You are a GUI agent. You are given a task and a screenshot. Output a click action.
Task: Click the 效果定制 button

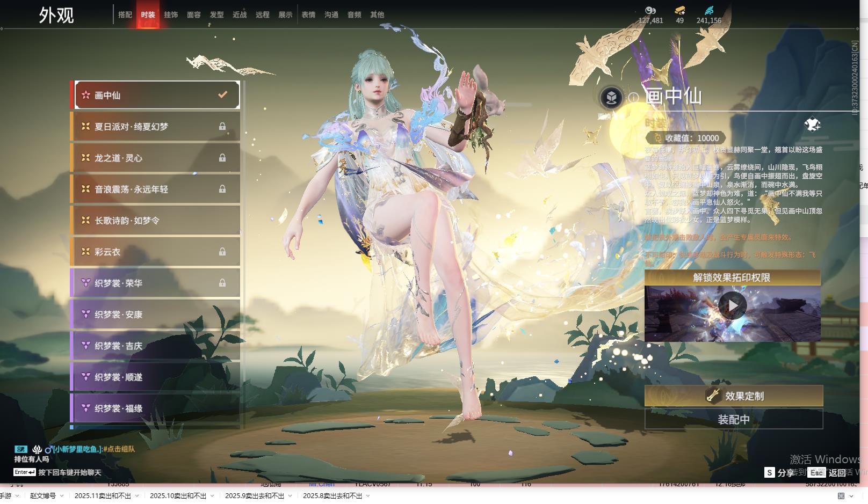pos(733,396)
